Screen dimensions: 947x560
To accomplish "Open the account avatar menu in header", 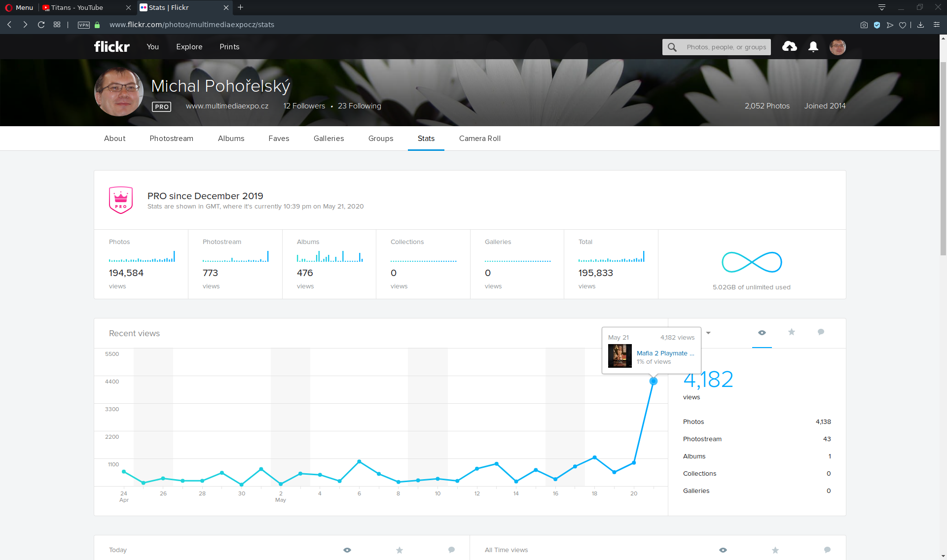I will click(x=838, y=47).
